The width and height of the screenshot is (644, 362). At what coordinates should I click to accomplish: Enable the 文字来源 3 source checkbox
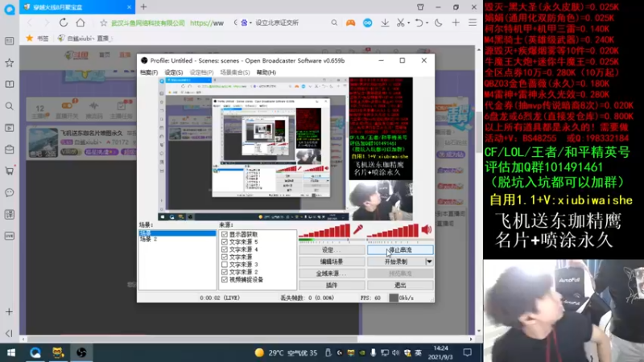pos(225,265)
